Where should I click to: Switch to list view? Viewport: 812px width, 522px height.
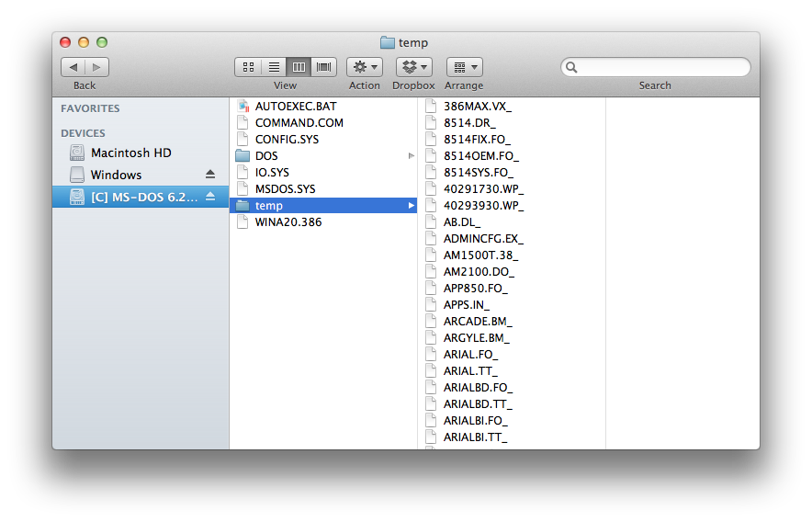point(274,67)
